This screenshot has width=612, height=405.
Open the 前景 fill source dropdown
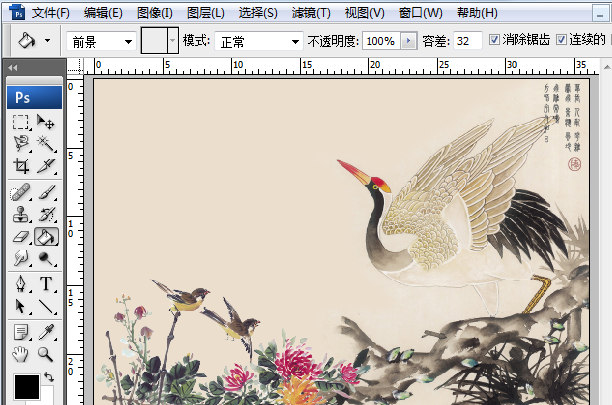pyautogui.click(x=101, y=41)
